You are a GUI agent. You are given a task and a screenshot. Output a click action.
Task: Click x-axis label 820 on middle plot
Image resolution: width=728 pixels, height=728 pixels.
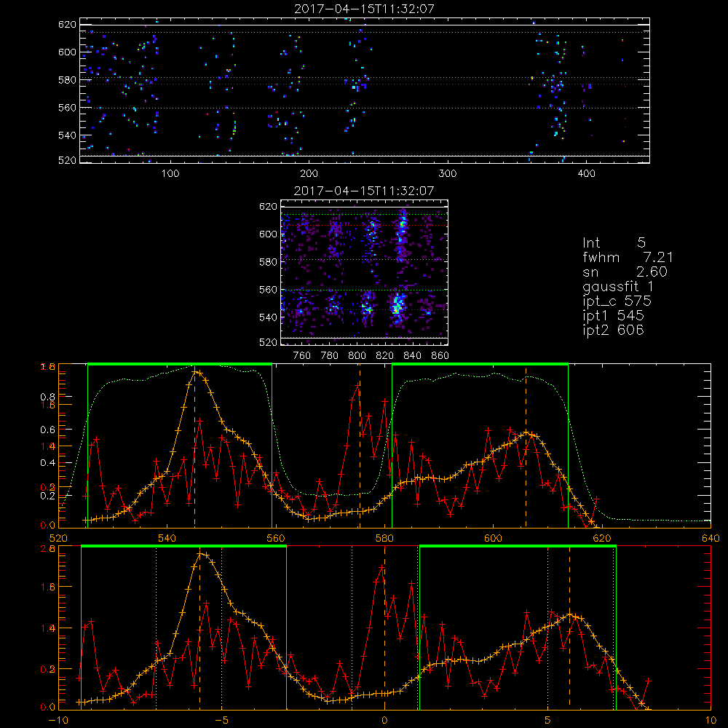384,356
